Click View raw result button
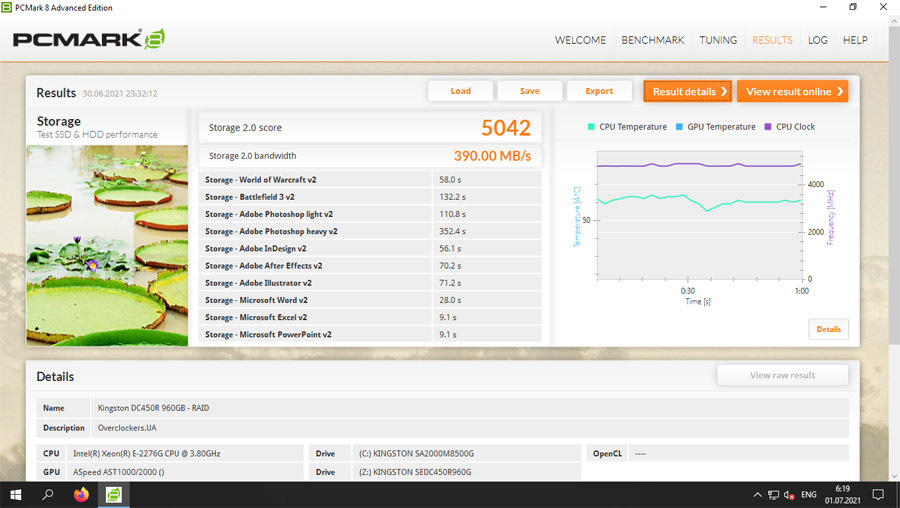 click(782, 375)
